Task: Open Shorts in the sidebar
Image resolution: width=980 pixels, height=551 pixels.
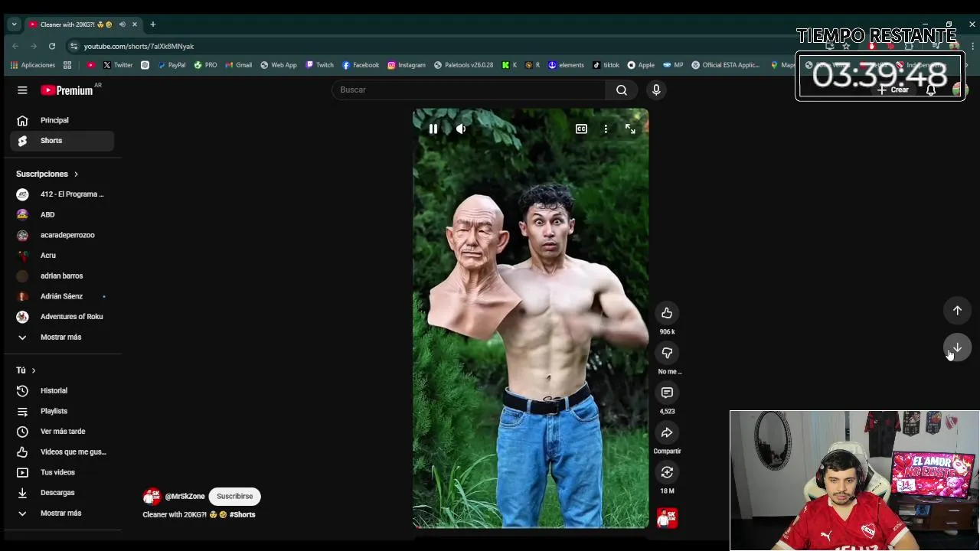Action: point(62,141)
